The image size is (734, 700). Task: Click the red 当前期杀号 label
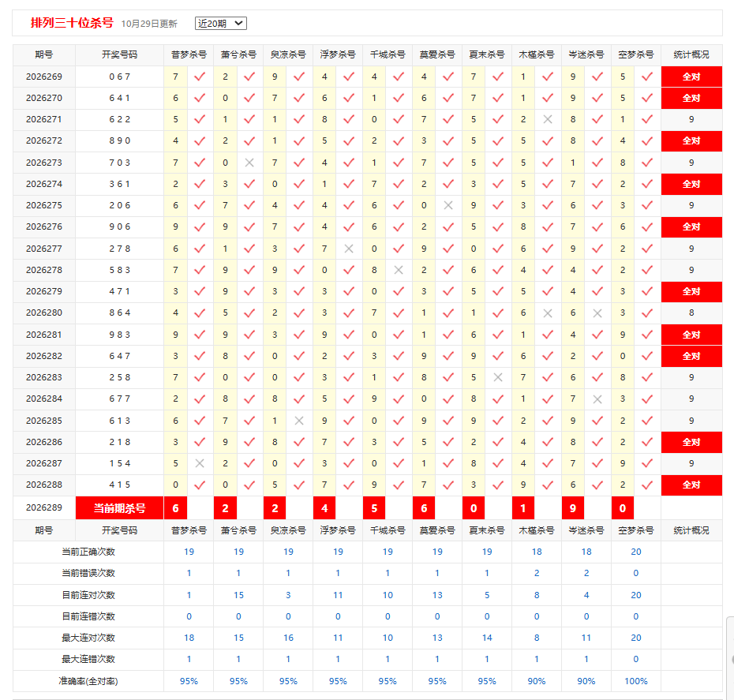coord(119,508)
